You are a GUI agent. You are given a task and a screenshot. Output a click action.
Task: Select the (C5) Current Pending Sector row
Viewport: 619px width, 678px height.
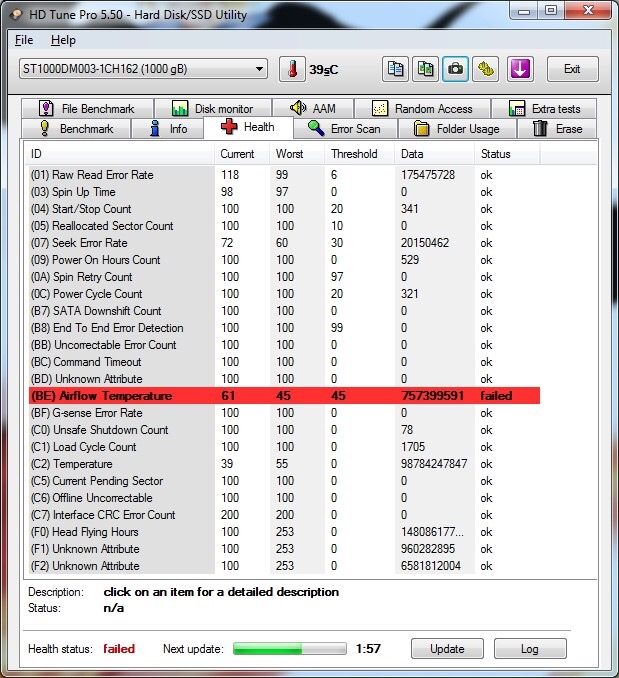[x=284, y=481]
